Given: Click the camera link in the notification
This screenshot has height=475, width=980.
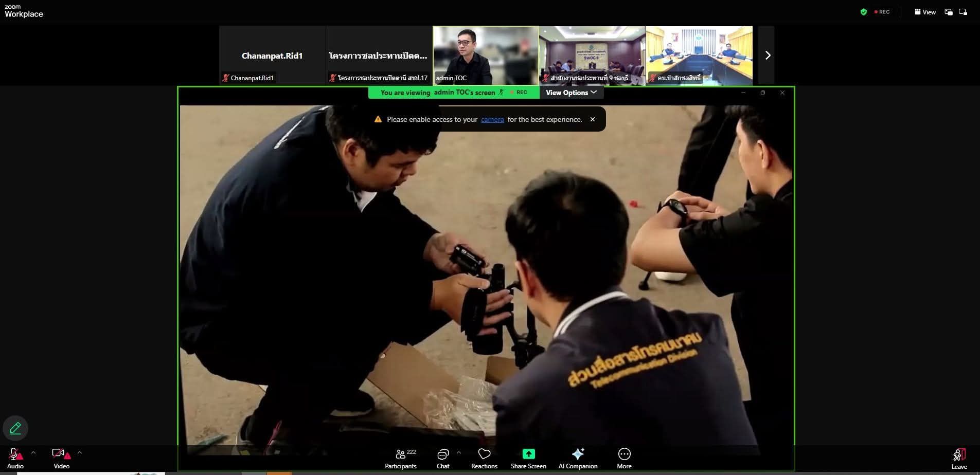Looking at the screenshot, I should point(492,119).
